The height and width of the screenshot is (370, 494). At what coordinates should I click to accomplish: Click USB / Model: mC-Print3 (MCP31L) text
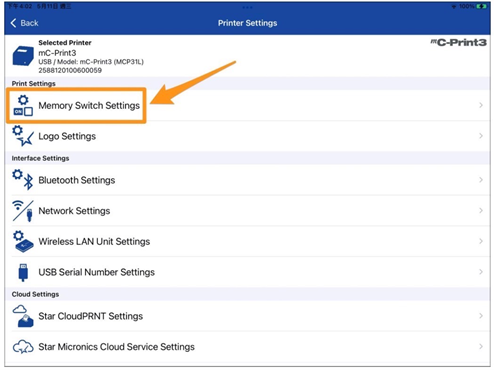[x=91, y=62]
